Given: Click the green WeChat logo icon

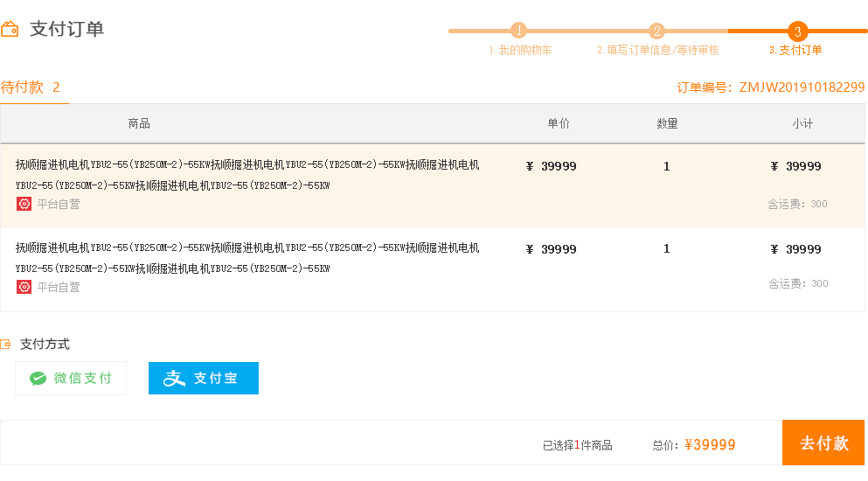Looking at the screenshot, I should point(38,379).
